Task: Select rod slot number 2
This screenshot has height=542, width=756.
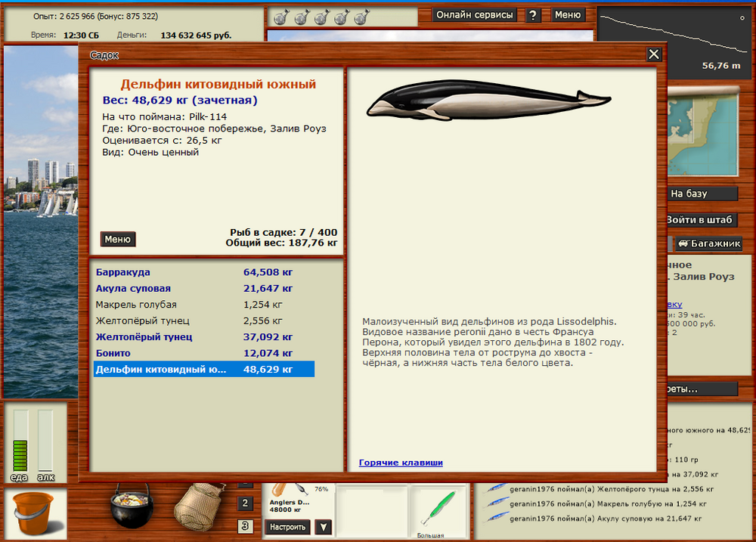Action: pos(245,504)
